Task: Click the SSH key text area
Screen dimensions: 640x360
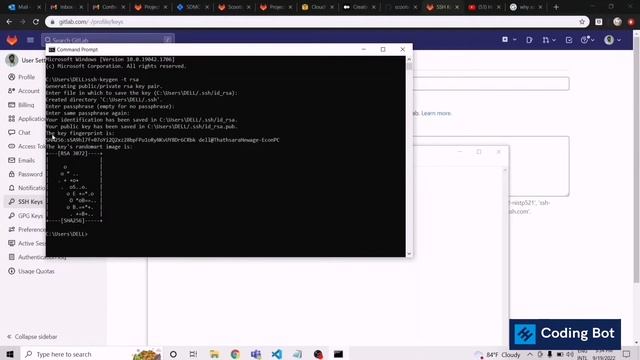Action: coord(491,166)
